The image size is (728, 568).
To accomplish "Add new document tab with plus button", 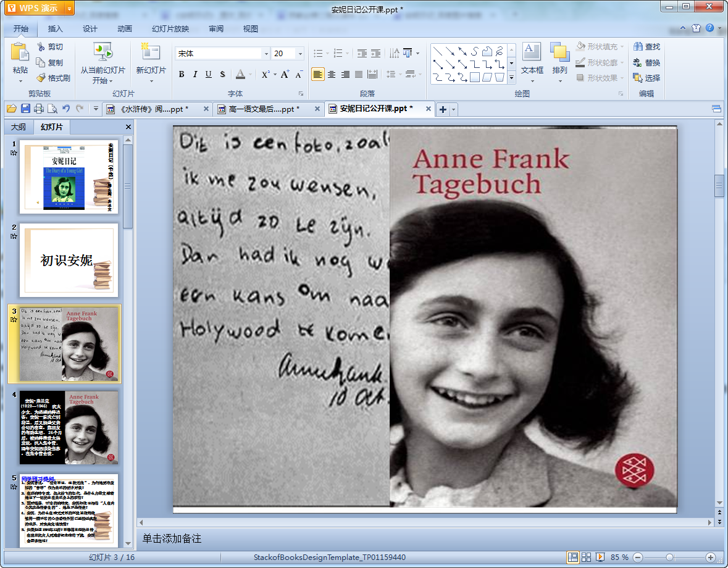I will click(x=443, y=109).
